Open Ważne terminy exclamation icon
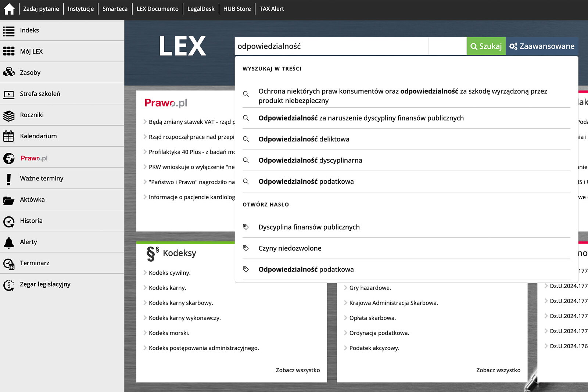The height and width of the screenshot is (392, 588). [x=9, y=179]
